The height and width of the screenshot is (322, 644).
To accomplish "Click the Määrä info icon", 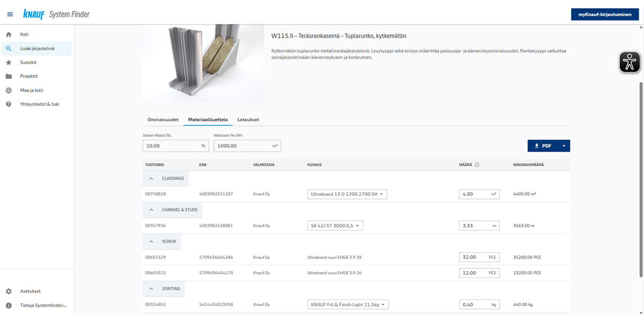I will click(x=477, y=165).
